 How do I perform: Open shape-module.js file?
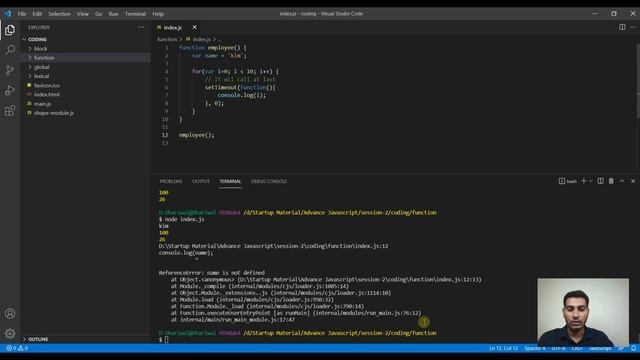(54, 113)
